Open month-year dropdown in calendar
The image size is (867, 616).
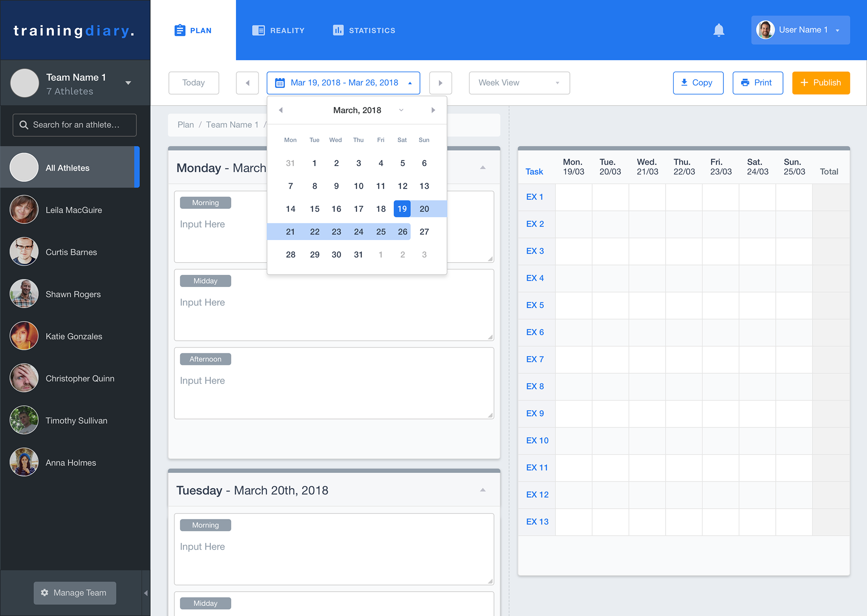click(401, 110)
